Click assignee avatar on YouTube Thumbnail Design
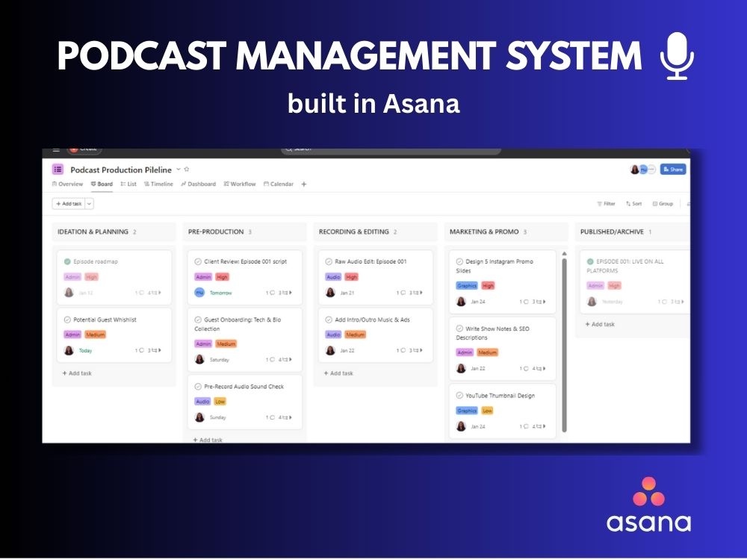 coord(461,426)
